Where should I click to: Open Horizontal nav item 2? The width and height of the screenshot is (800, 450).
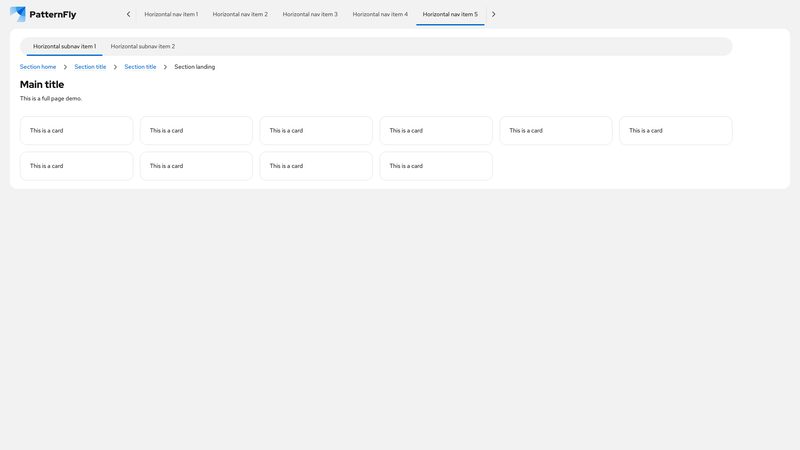[x=240, y=14]
